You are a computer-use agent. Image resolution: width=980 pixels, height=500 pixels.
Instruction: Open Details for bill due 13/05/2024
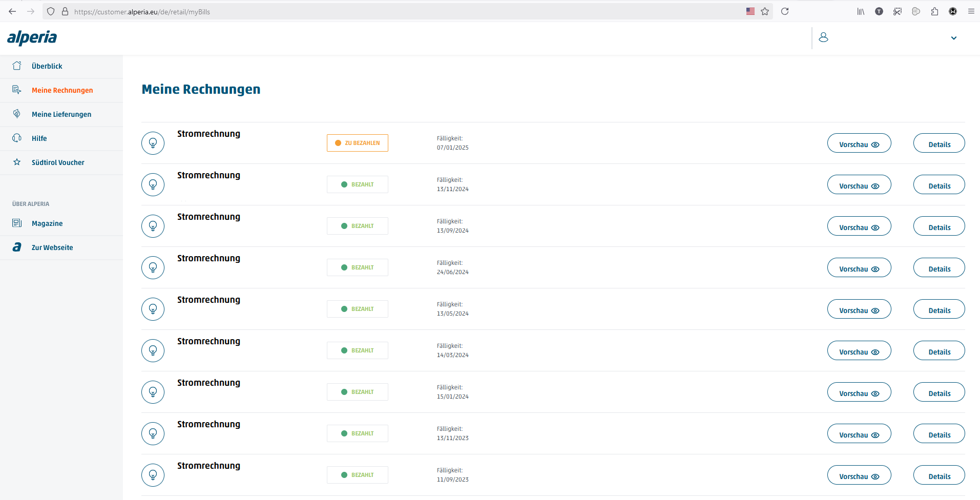[939, 309]
